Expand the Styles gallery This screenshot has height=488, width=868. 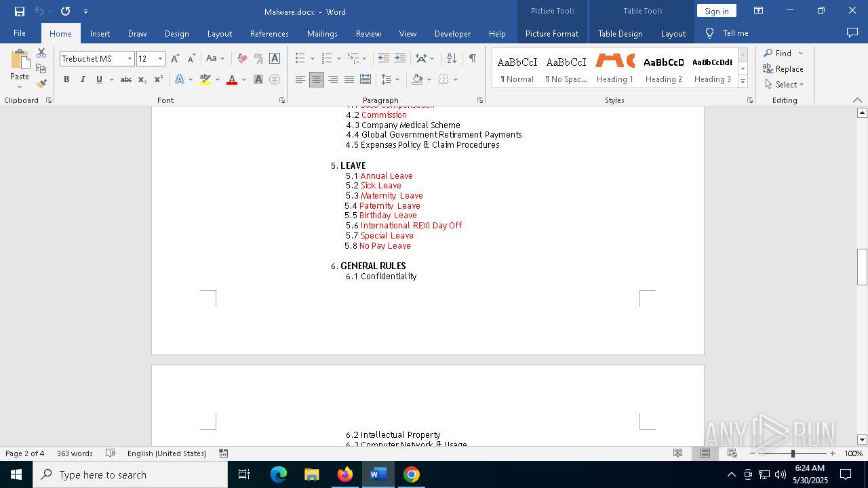(x=743, y=82)
